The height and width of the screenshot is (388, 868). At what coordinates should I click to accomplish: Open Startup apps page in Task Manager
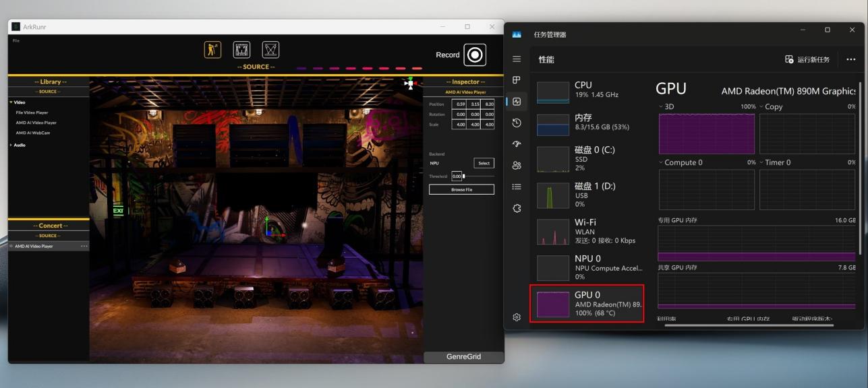517,144
